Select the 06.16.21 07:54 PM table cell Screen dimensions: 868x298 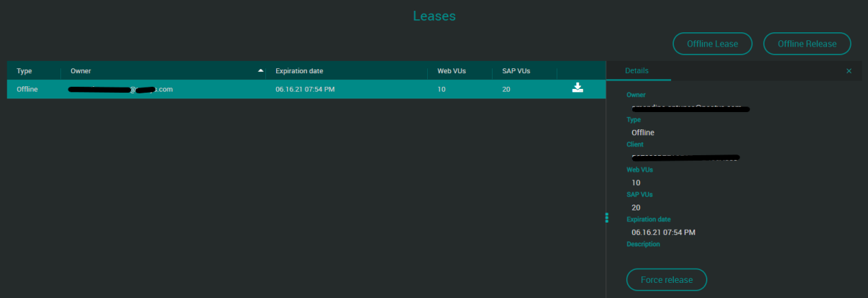[305, 90]
